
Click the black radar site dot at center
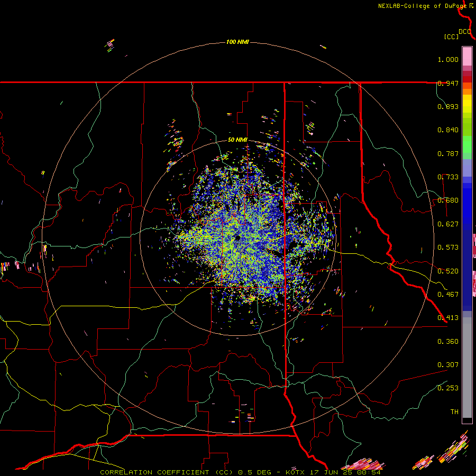[237, 238]
